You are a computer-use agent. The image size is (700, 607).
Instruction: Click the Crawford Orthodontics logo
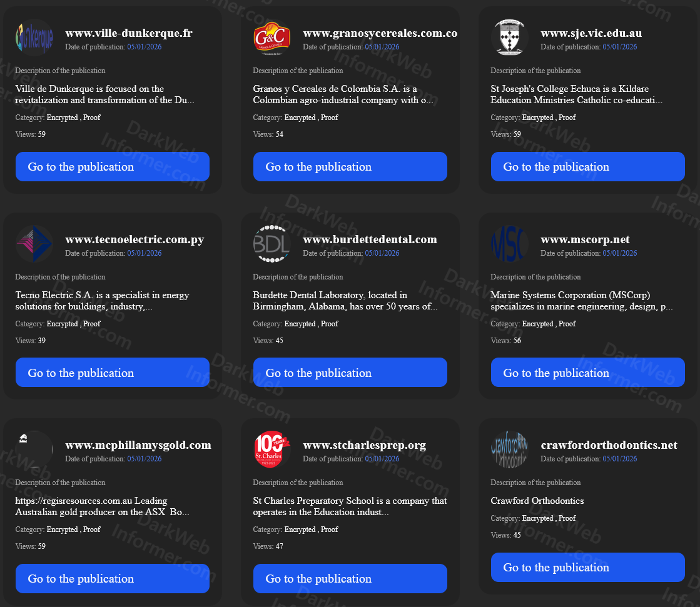(x=509, y=449)
